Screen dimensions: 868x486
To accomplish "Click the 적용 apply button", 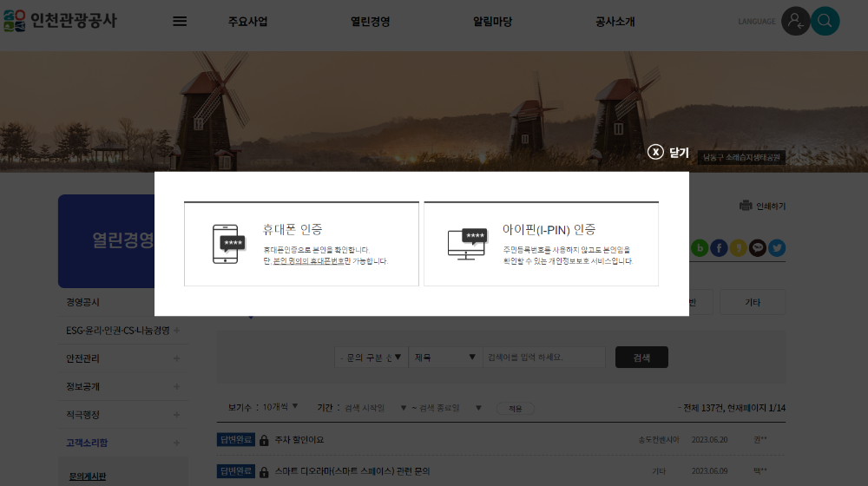I will pyautogui.click(x=516, y=409).
